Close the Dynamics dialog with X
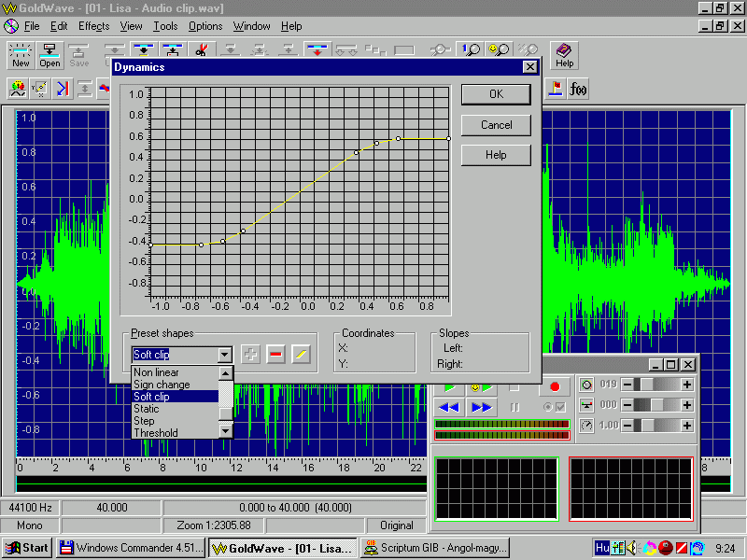Image resolution: width=747 pixels, height=560 pixels. [x=529, y=67]
